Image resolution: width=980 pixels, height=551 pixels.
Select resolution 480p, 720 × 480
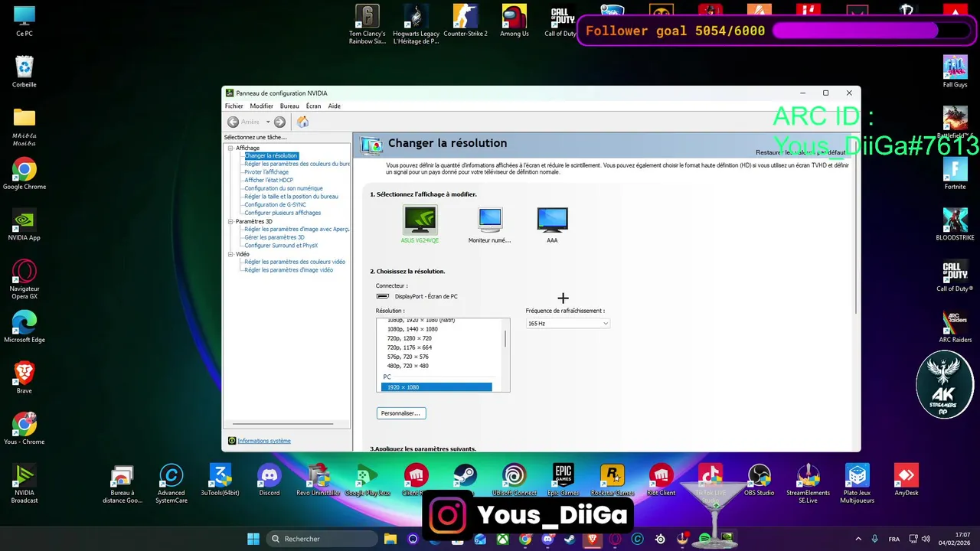pyautogui.click(x=408, y=366)
